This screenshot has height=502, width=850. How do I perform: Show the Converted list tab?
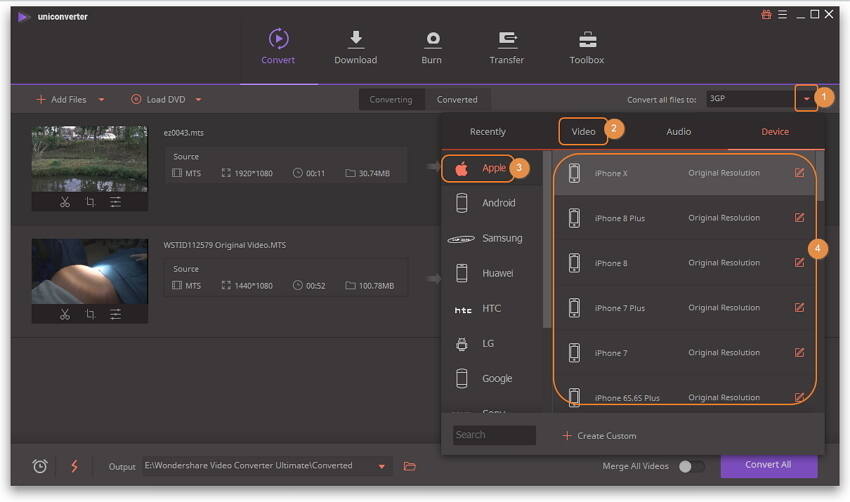point(457,100)
